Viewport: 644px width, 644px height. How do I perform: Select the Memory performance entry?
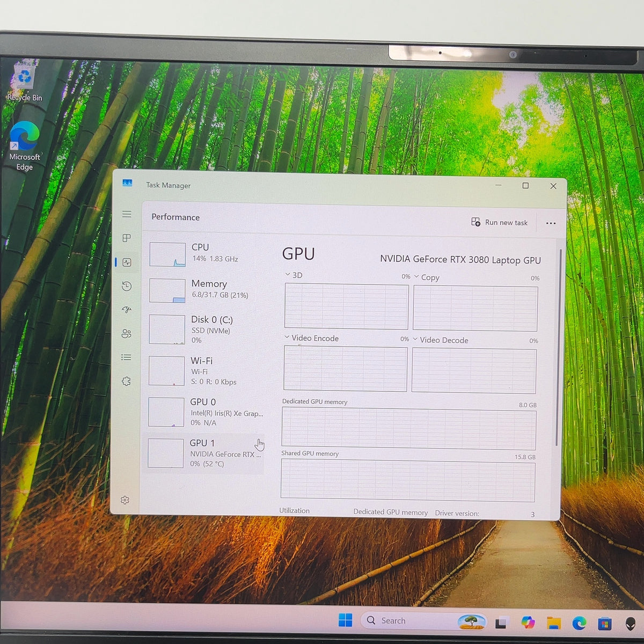(206, 290)
